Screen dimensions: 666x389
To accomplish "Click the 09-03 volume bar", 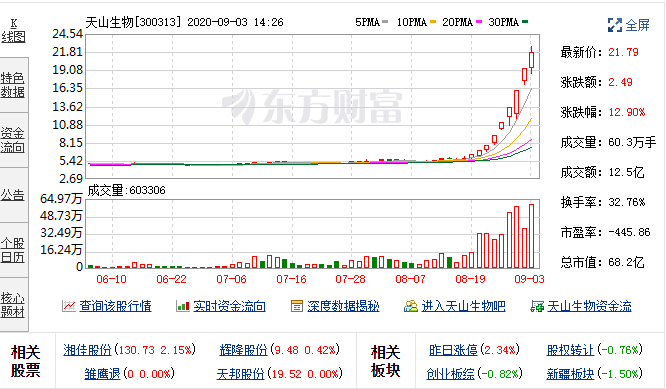I will coord(531,236).
